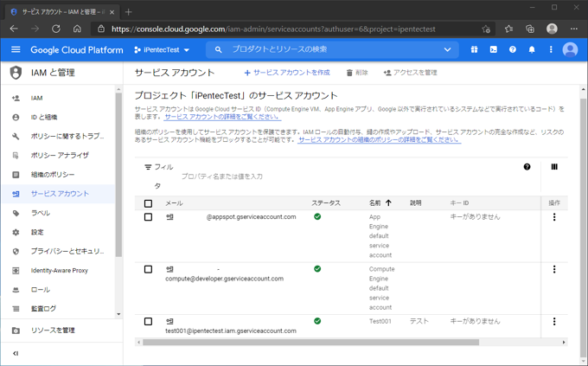Click the gift free-trial icon in header
Screen dimensions: 588x366
click(475, 49)
